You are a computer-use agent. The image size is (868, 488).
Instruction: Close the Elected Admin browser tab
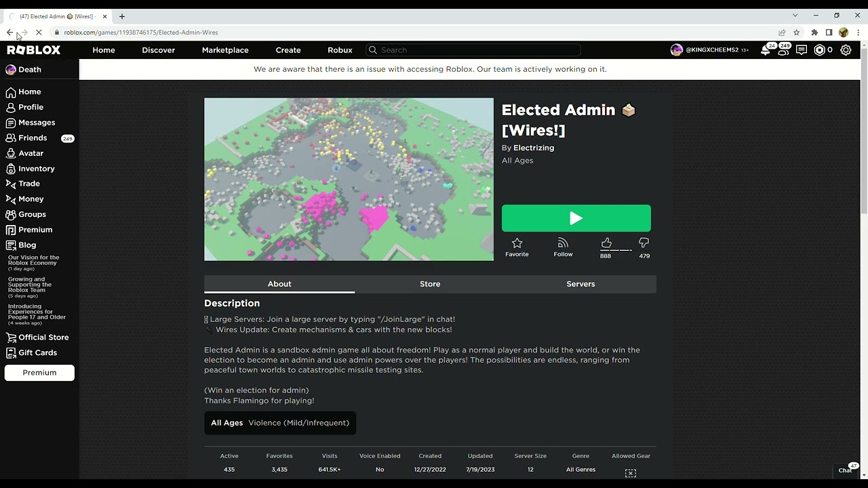point(104,16)
